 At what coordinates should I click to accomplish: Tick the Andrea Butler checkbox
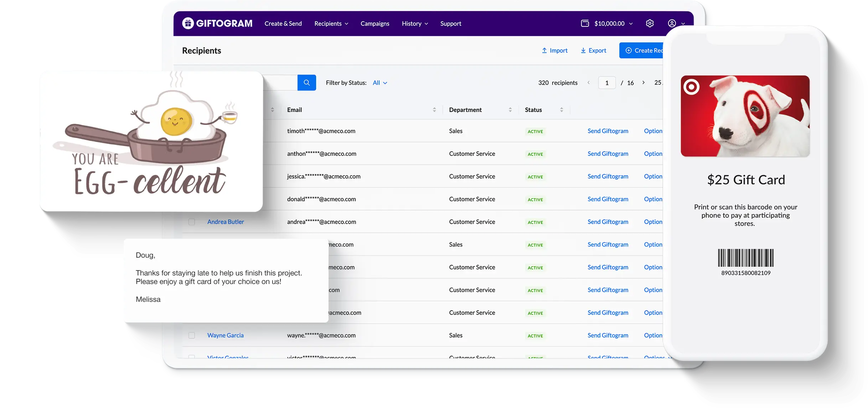pyautogui.click(x=192, y=222)
